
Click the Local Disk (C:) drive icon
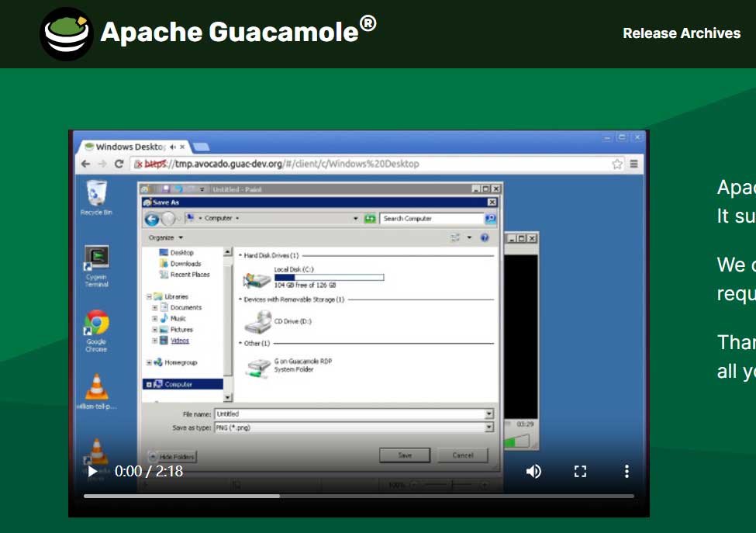click(x=257, y=279)
